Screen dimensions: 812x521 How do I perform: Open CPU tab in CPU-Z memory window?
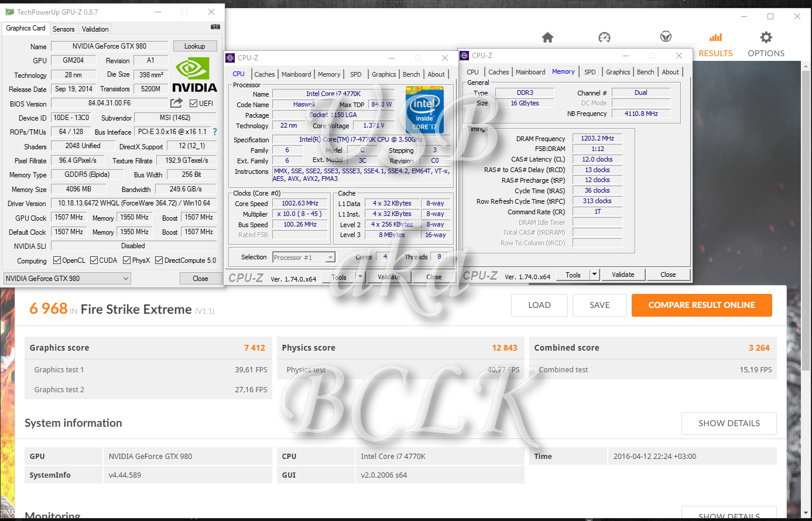coord(473,72)
